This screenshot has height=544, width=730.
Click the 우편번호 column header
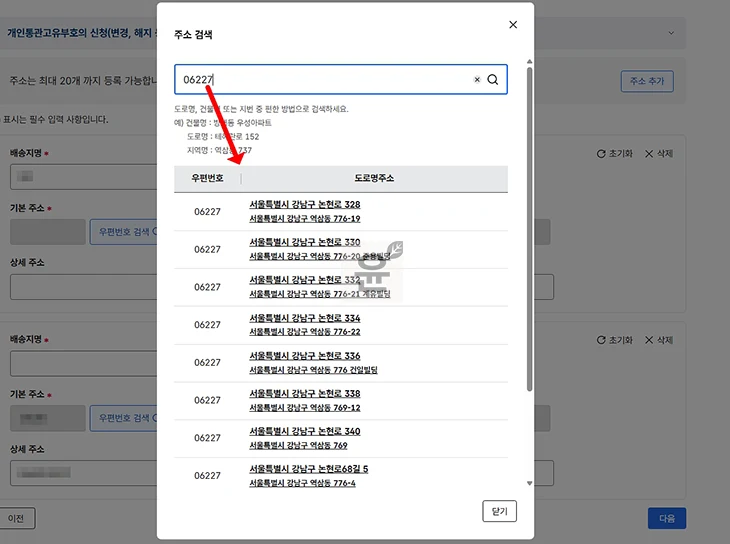pos(207,178)
